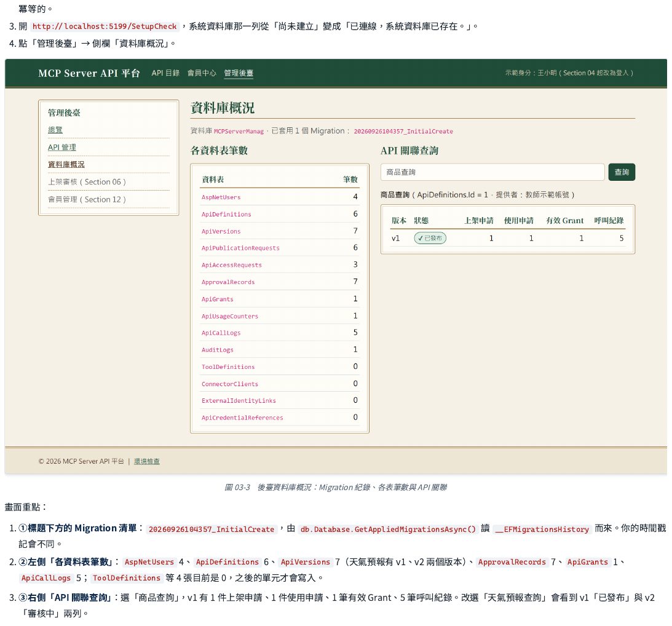Select the ExternalIdentityLinks table row

[x=280, y=400]
